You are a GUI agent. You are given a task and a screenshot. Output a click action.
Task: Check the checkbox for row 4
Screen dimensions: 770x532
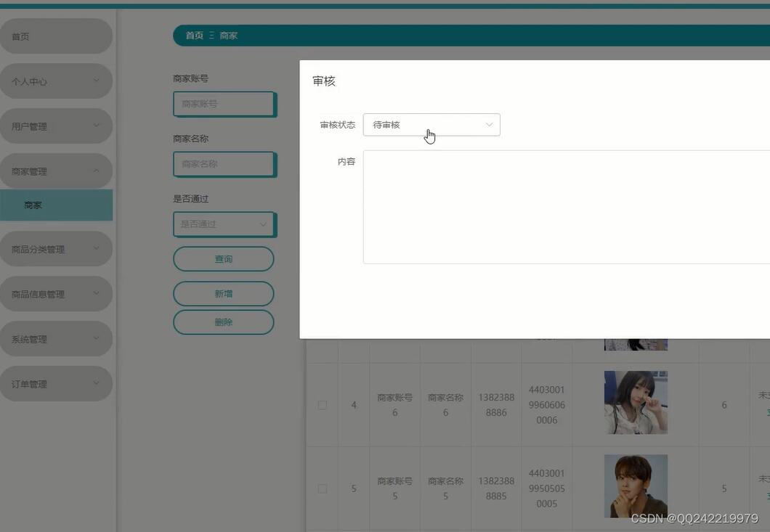[322, 405]
